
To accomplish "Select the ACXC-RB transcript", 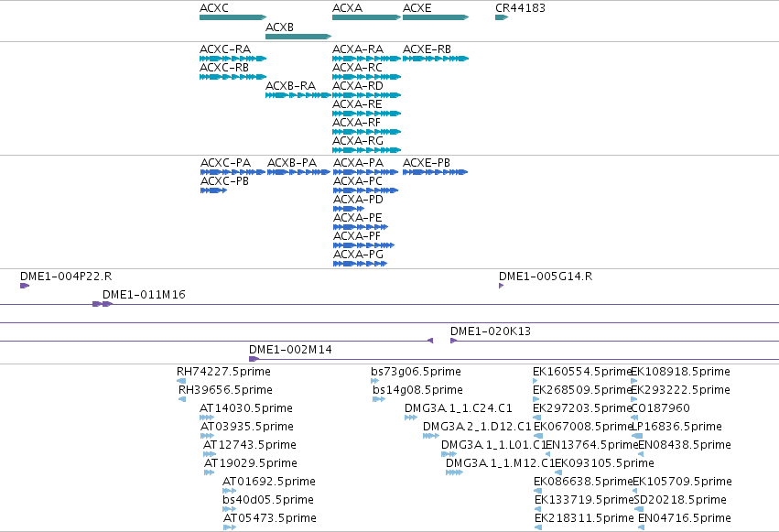I will 233,77.
